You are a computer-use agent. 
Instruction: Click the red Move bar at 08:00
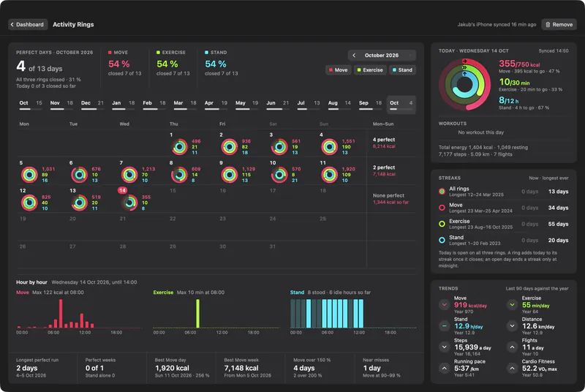[61, 314]
